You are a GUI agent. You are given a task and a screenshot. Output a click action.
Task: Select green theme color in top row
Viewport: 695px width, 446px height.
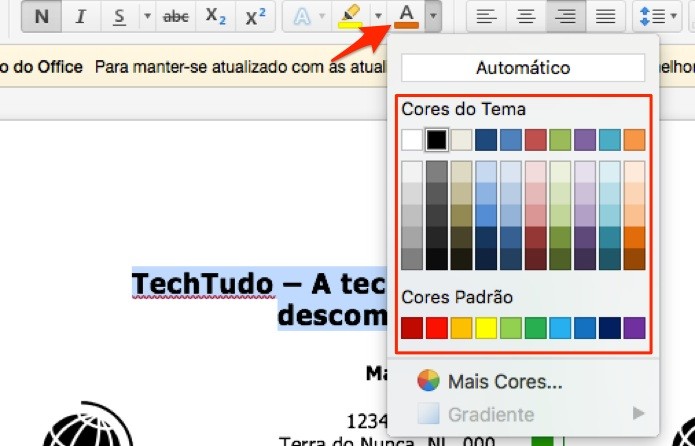coord(560,140)
